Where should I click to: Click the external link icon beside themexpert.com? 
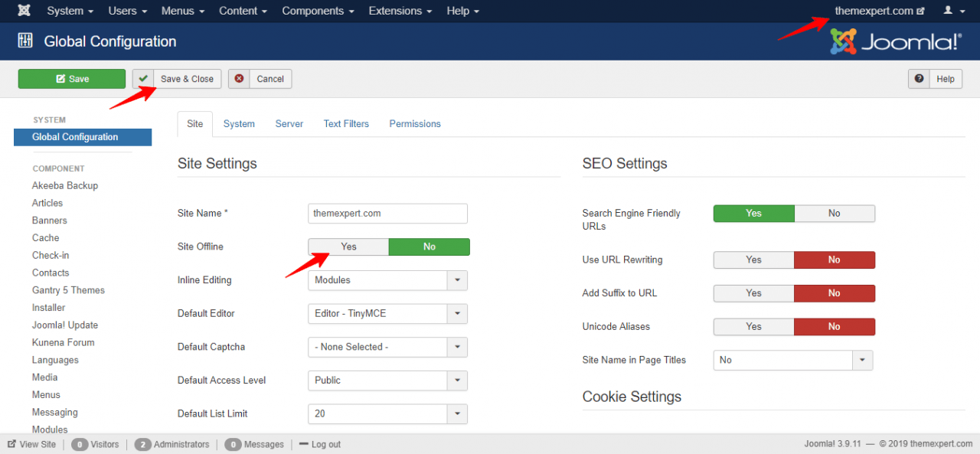point(920,11)
